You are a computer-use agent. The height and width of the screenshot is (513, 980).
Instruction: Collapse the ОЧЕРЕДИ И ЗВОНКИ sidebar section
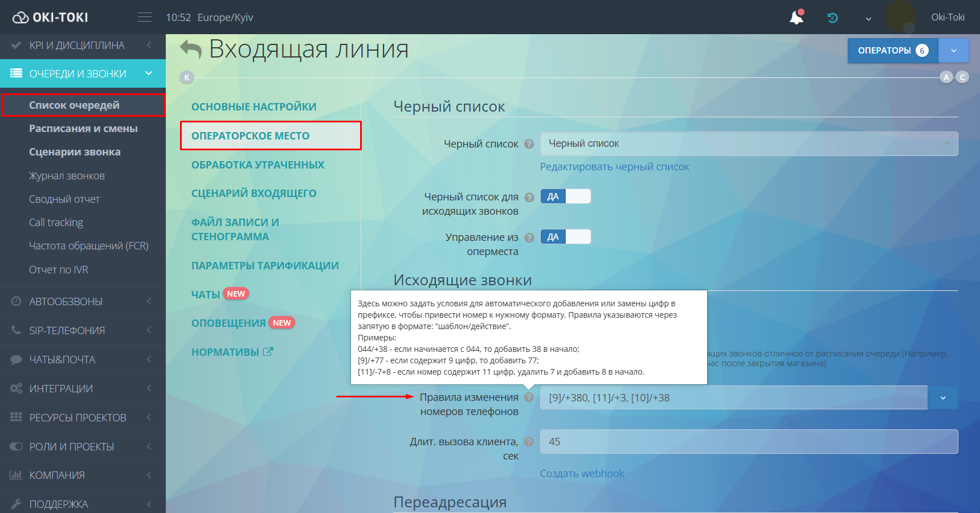click(148, 73)
